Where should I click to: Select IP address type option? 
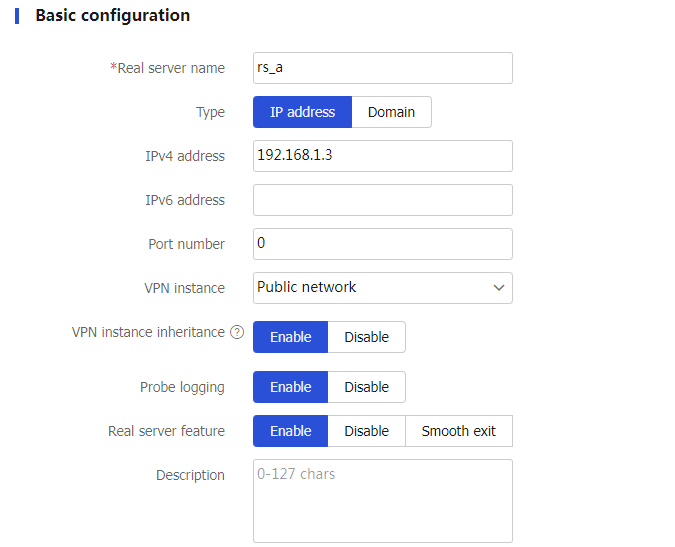click(302, 112)
